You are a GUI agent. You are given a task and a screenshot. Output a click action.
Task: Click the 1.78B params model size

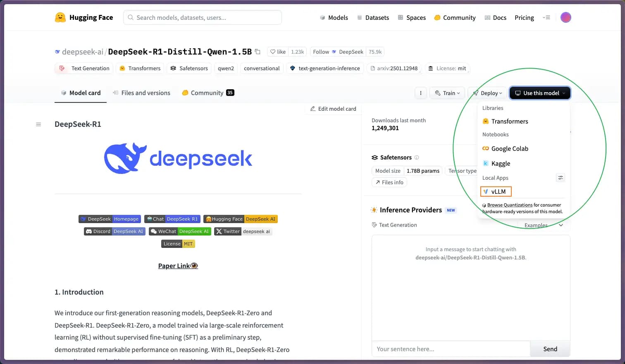click(423, 171)
